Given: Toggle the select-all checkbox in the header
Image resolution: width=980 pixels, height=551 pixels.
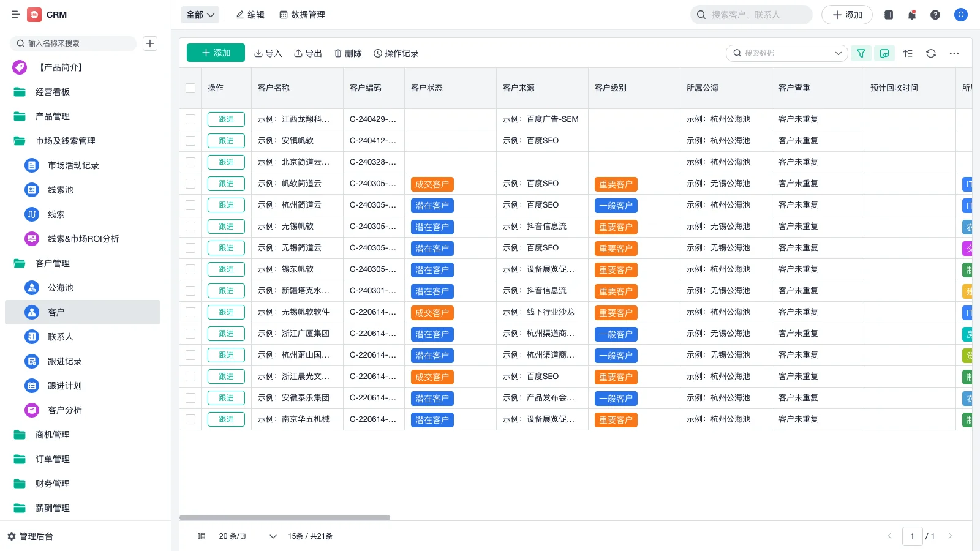Looking at the screenshot, I should click(190, 88).
